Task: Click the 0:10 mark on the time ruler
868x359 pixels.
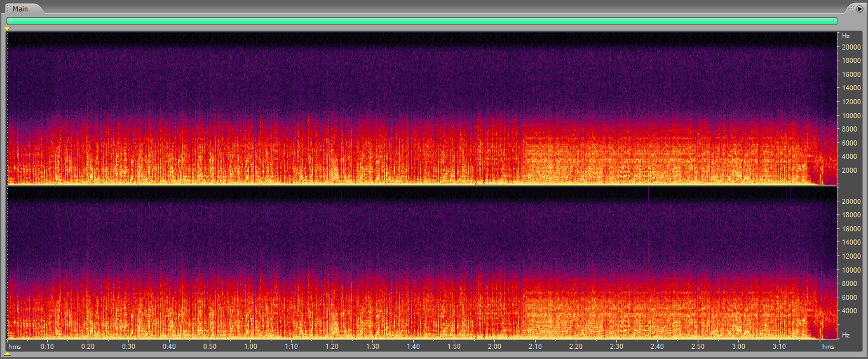Action: pyautogui.click(x=47, y=346)
